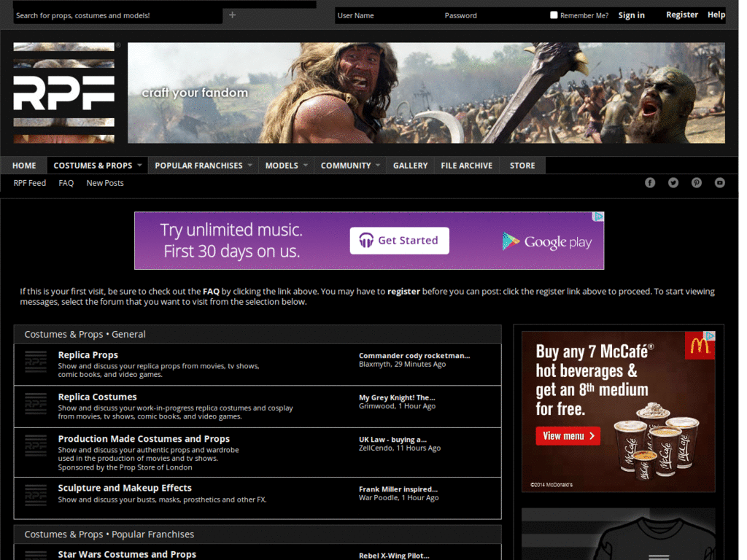Open the Replica Costumes forum link
This screenshot has width=747, height=560.
(98, 397)
